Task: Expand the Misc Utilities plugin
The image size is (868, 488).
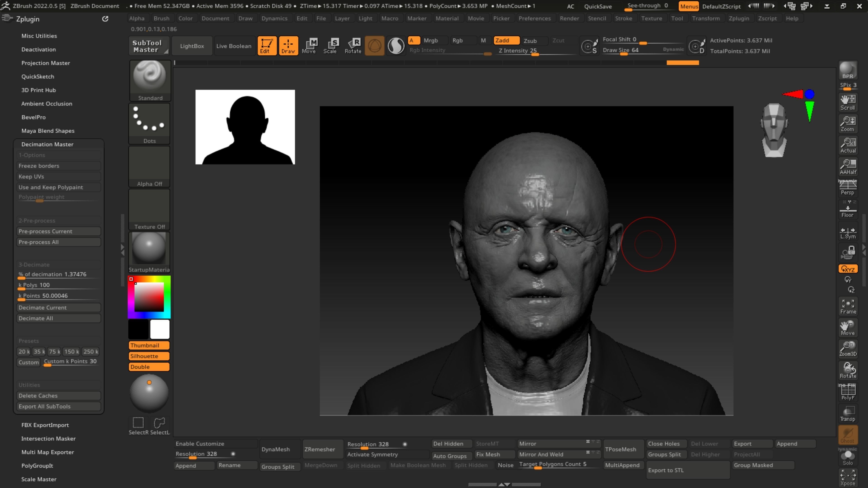Action: tap(39, 36)
